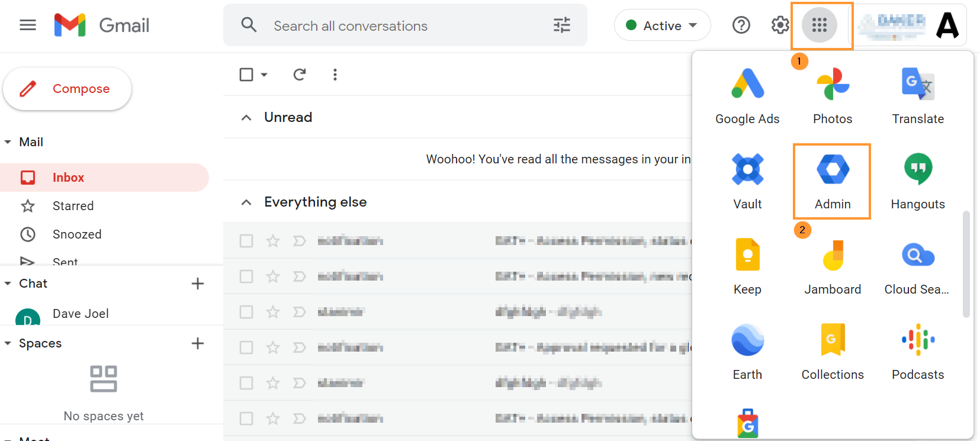This screenshot has height=441, width=980.
Task: Star the second email in list
Action: (x=272, y=276)
